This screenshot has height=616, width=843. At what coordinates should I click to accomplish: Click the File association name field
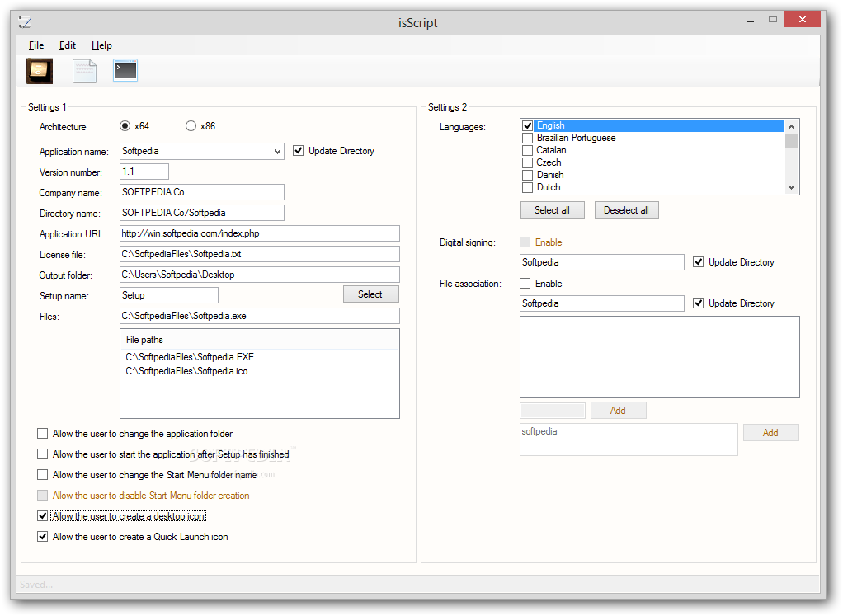[601, 303]
